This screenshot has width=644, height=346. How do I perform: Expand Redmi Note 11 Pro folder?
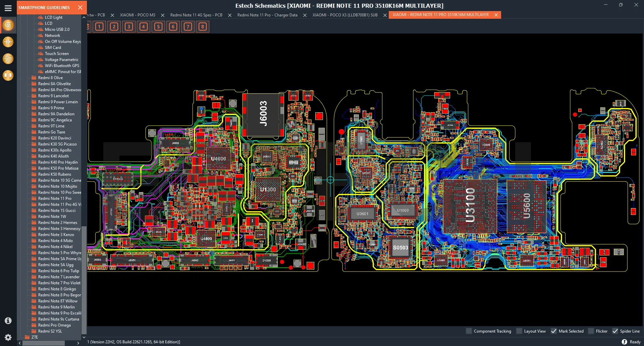[x=55, y=198]
